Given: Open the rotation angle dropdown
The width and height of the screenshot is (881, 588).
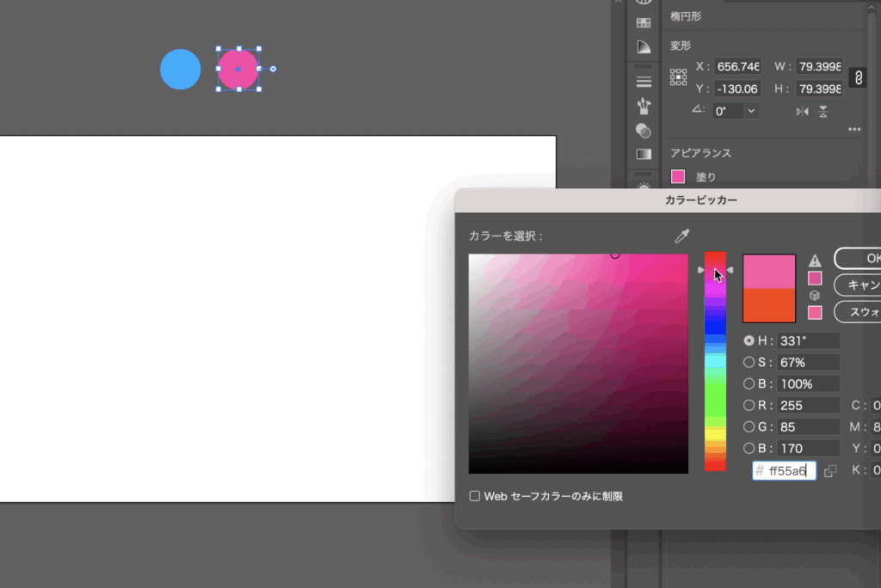Looking at the screenshot, I should coord(752,111).
